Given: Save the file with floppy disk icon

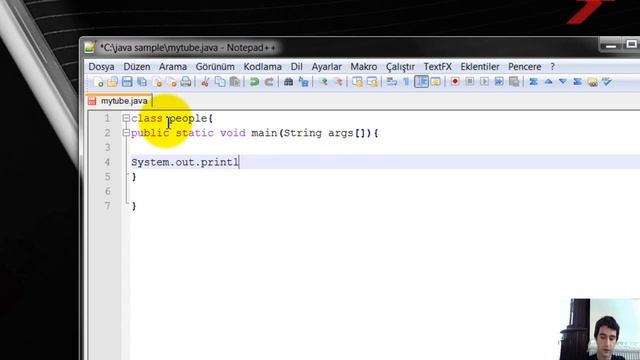Looking at the screenshot, I should 127,82.
